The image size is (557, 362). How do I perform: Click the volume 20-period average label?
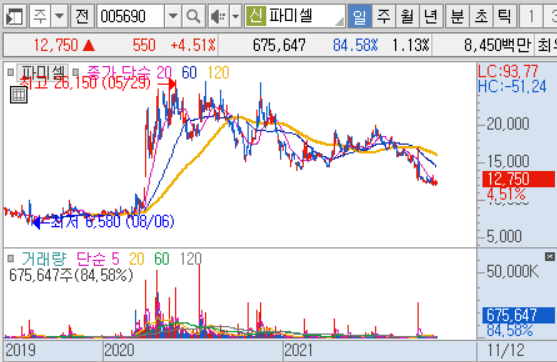pos(137,259)
